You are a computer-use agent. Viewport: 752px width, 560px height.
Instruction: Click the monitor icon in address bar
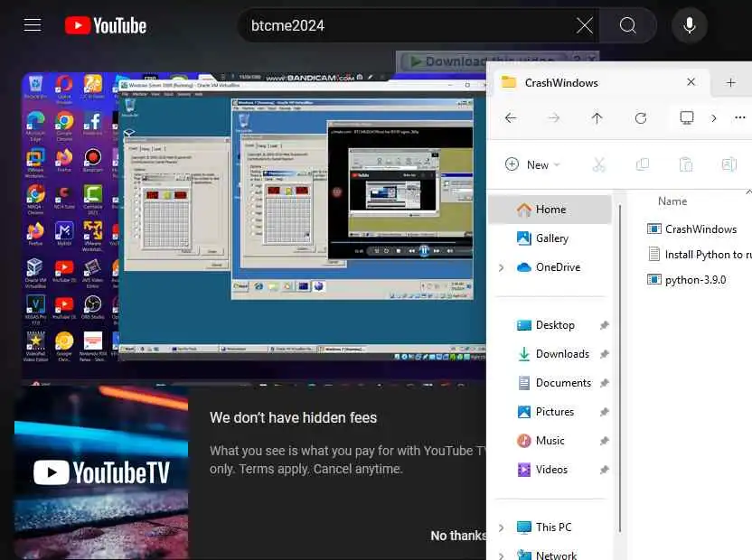click(x=687, y=117)
